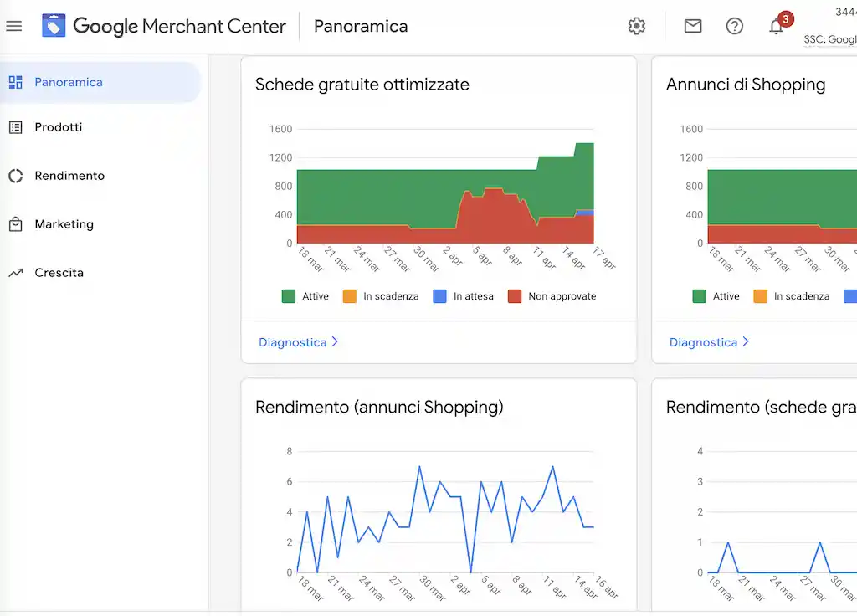Click orange In scadenza swatch in Annunci di Shopping legend
The height and width of the screenshot is (616, 857).
pos(760,296)
